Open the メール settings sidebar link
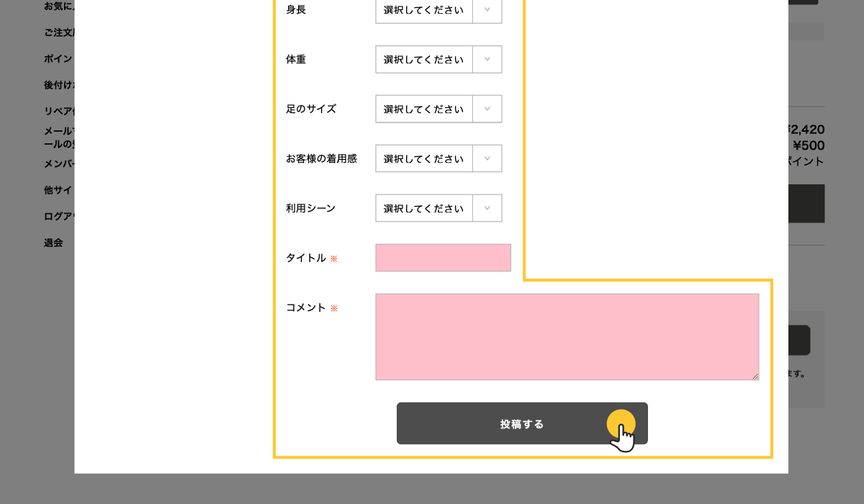Screen dimensions: 864x504 (59, 137)
